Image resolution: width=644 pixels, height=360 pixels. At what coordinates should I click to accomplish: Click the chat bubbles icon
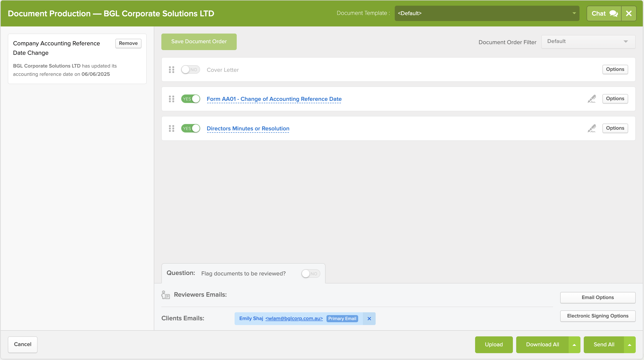614,13
